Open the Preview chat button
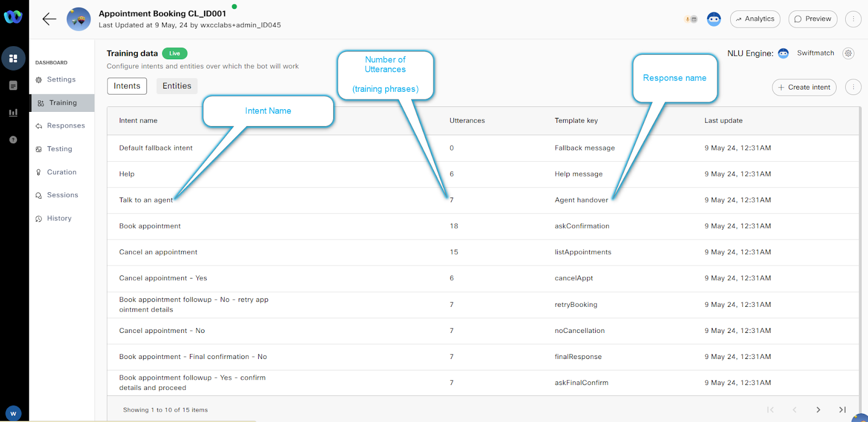 click(x=813, y=19)
